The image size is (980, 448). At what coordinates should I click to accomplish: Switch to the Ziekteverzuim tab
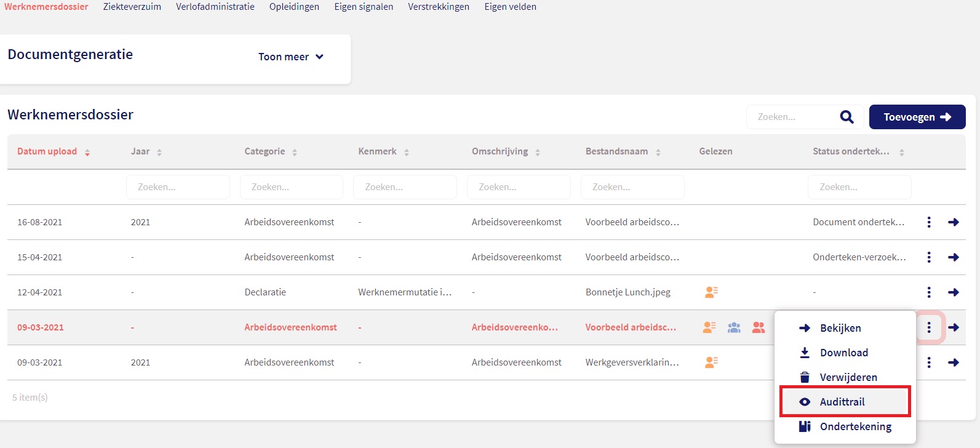click(x=132, y=7)
